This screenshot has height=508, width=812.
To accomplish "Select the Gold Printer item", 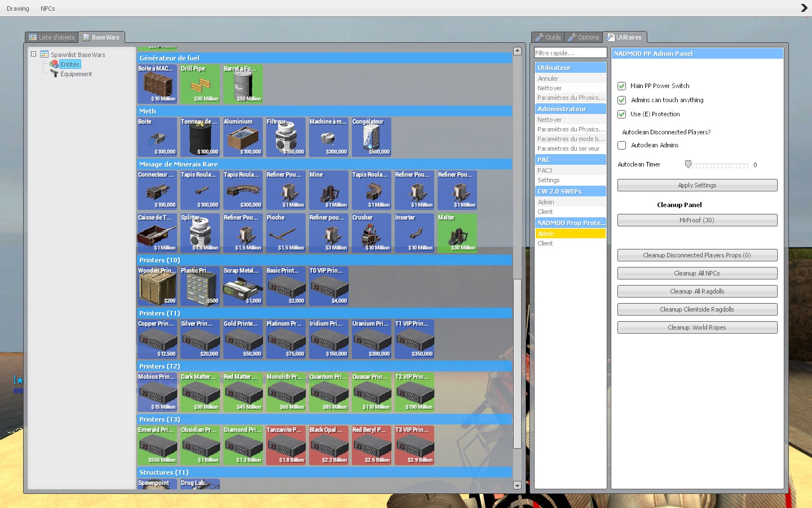I will tap(243, 339).
